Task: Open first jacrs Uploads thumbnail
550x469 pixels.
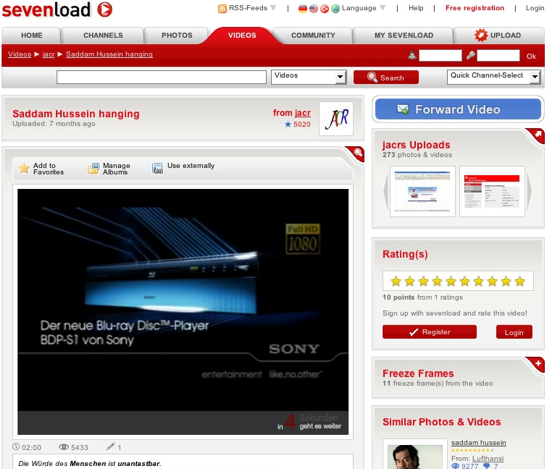Action: [423, 191]
